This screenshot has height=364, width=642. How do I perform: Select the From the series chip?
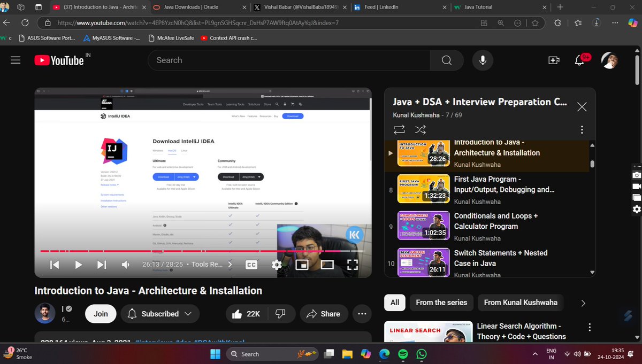coord(441,303)
